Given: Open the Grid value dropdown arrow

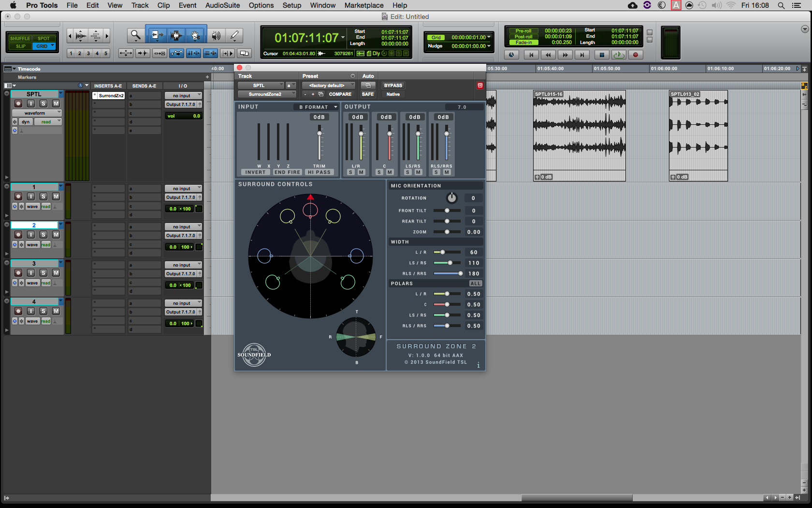Looking at the screenshot, I should (489, 37).
